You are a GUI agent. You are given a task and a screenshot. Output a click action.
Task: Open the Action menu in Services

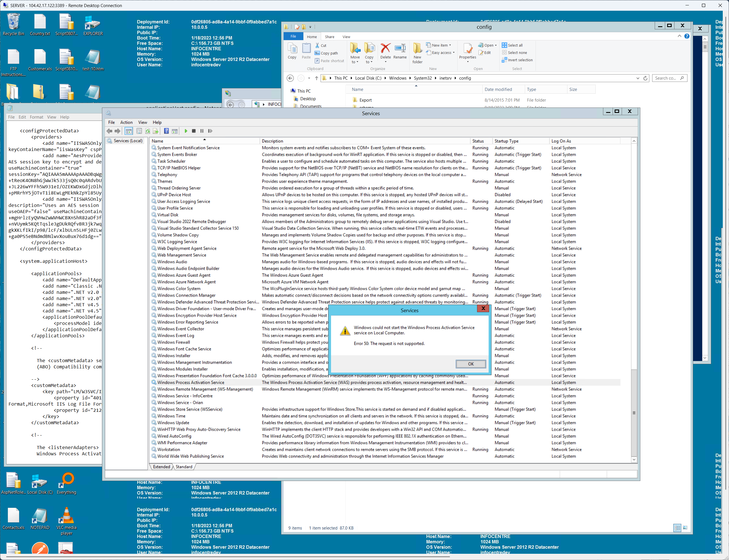(126, 122)
